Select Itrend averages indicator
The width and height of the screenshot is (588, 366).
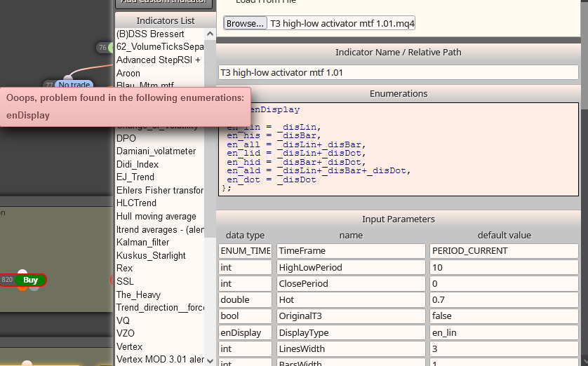[x=160, y=229]
